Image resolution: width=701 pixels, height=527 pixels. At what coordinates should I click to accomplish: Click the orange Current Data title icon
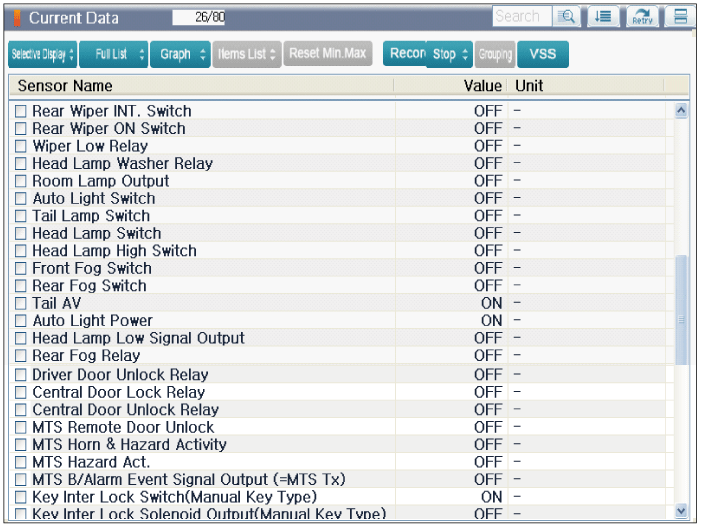coord(15,18)
